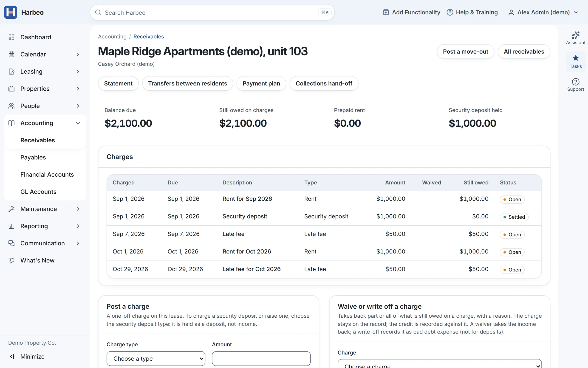The image size is (588, 368).
Task: Click the Late fee for Oct 2026 description
Action: point(252,269)
